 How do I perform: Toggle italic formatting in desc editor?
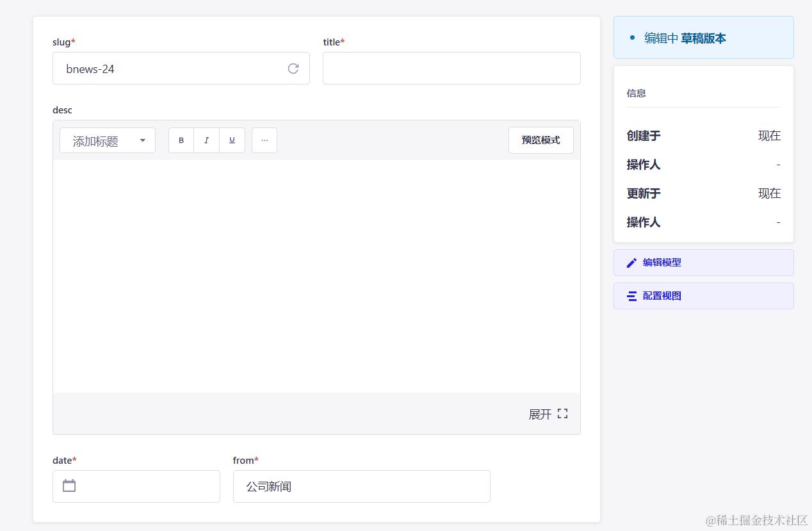tap(206, 140)
